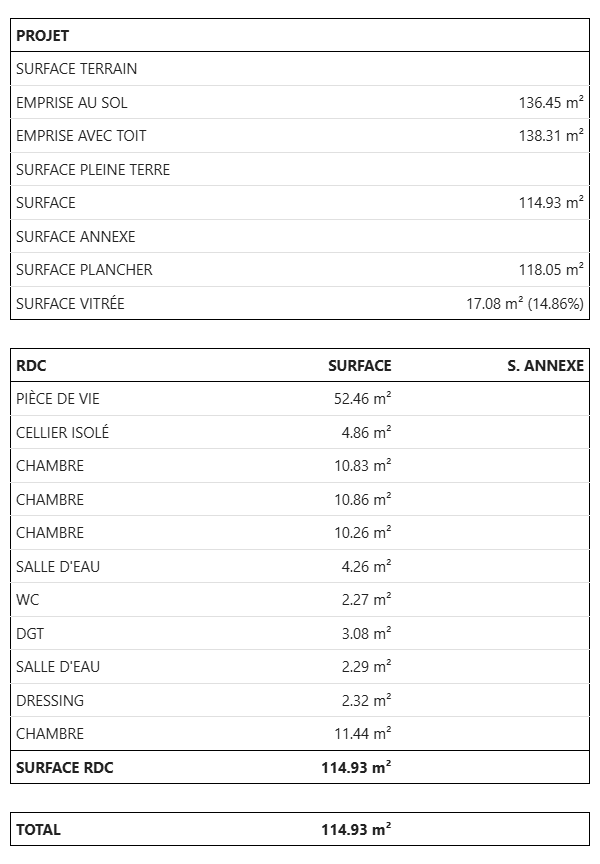Select the DRESSING row label
600x864 pixels.
tap(50, 700)
